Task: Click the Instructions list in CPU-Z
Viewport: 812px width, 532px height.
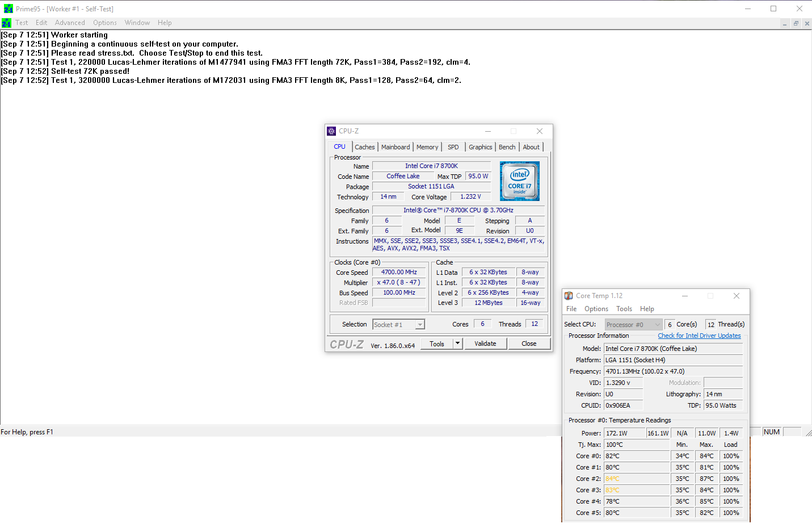Action: (458, 245)
